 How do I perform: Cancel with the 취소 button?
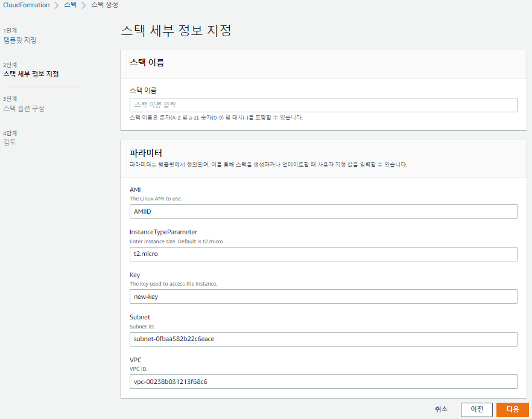tap(441, 409)
